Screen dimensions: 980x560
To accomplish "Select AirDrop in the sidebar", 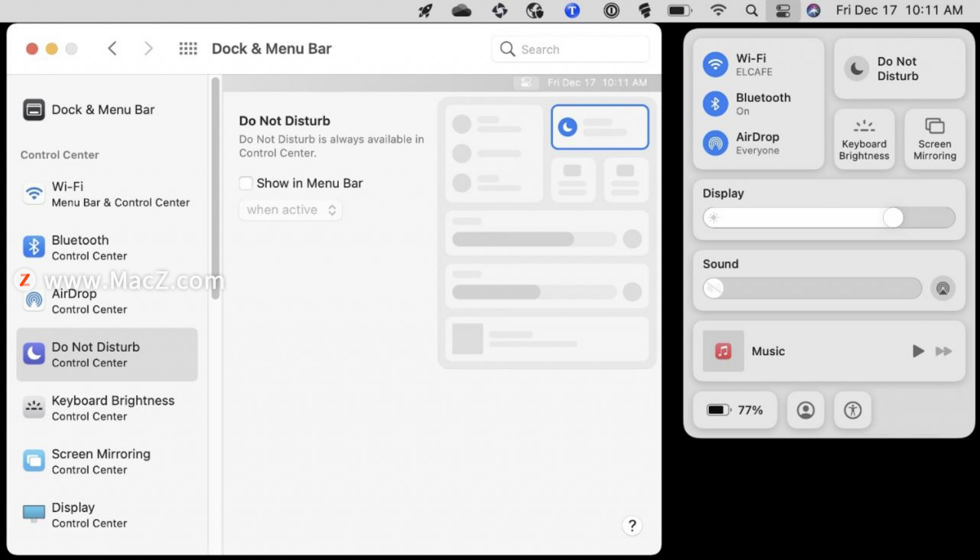I will pos(107,301).
